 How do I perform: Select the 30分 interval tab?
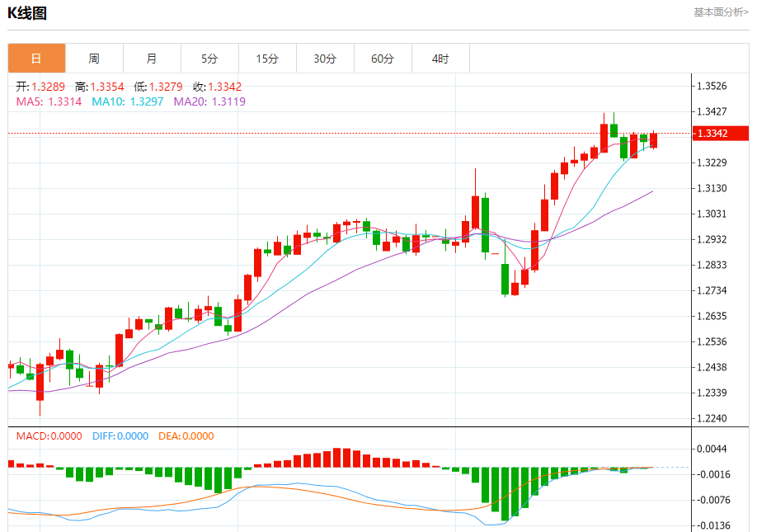[325, 59]
